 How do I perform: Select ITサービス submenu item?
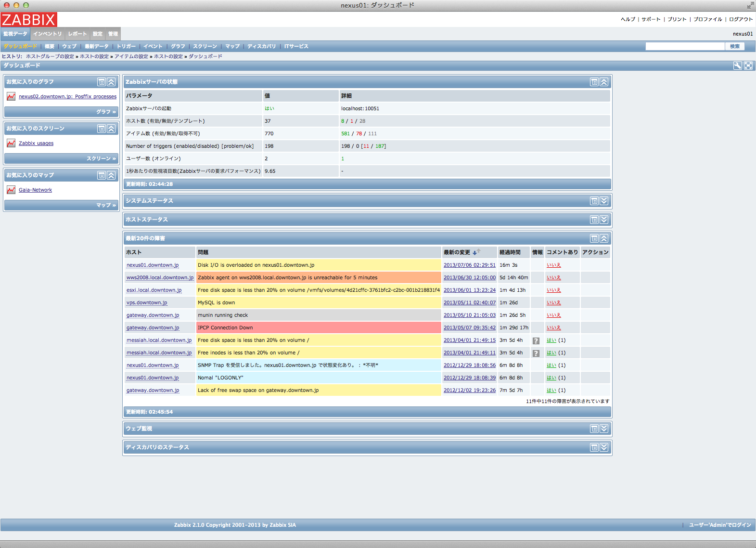(x=296, y=46)
